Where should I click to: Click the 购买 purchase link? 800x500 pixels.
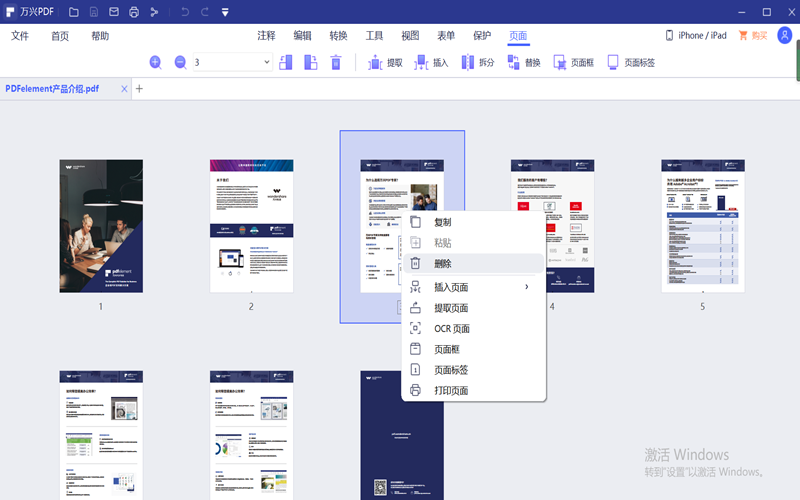point(753,36)
